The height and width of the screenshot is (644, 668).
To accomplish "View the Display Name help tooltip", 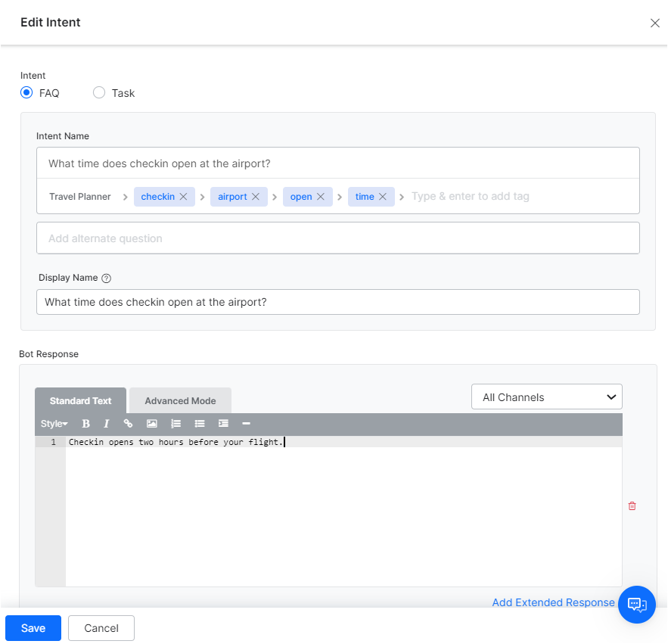I will [x=105, y=277].
